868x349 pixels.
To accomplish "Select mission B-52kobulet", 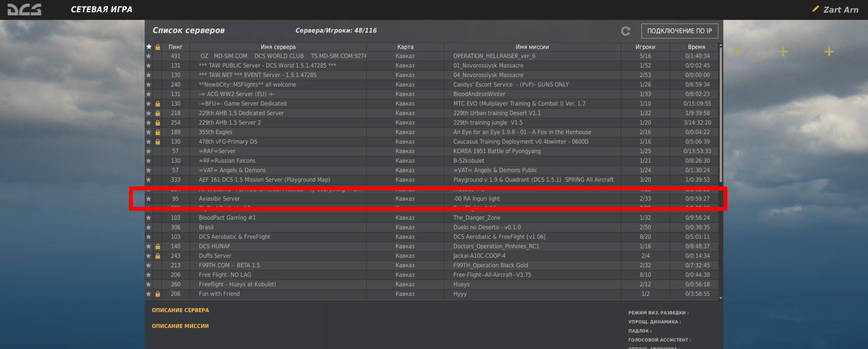I will (x=469, y=161).
